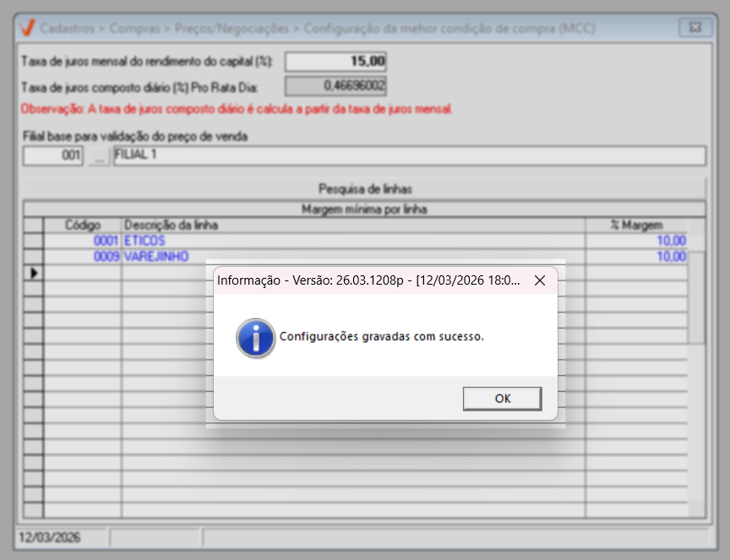
Task: Click the row selector beside ETICOS
Action: [x=34, y=241]
